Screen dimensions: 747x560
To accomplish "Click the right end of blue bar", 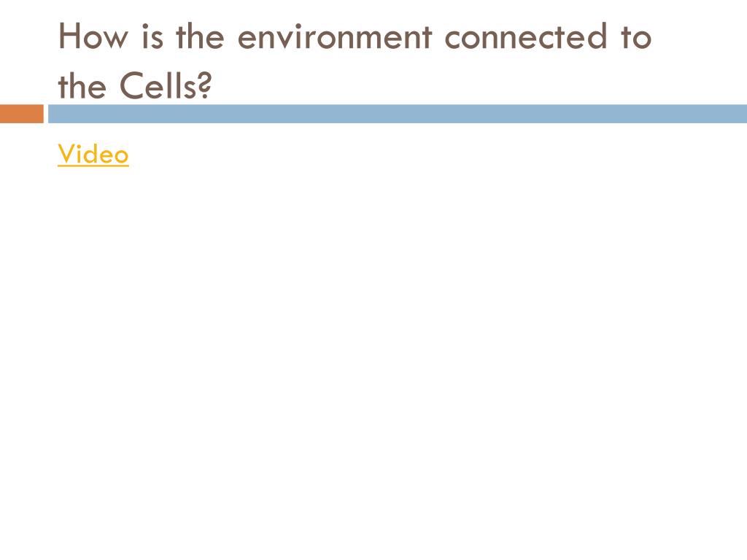I will pos(738,114).
